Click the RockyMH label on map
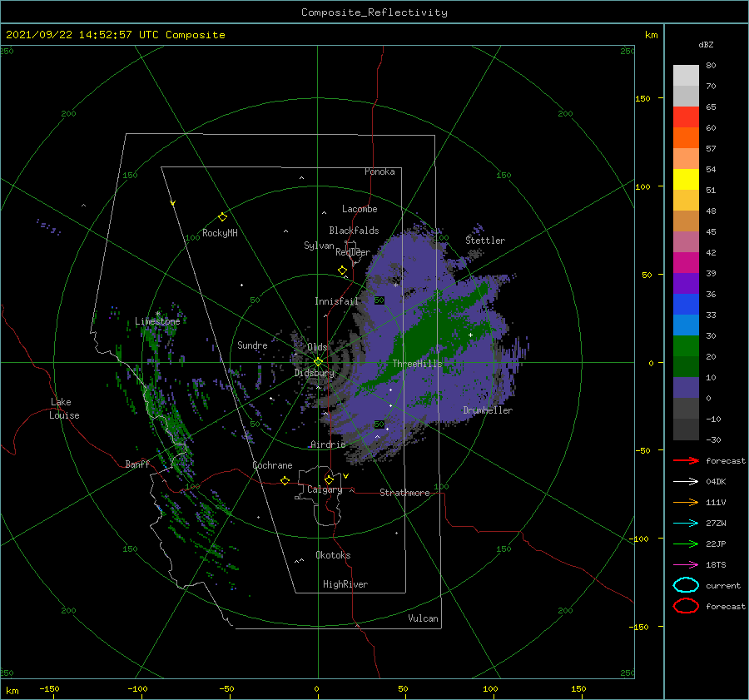Image resolution: width=749 pixels, height=700 pixels. (220, 233)
